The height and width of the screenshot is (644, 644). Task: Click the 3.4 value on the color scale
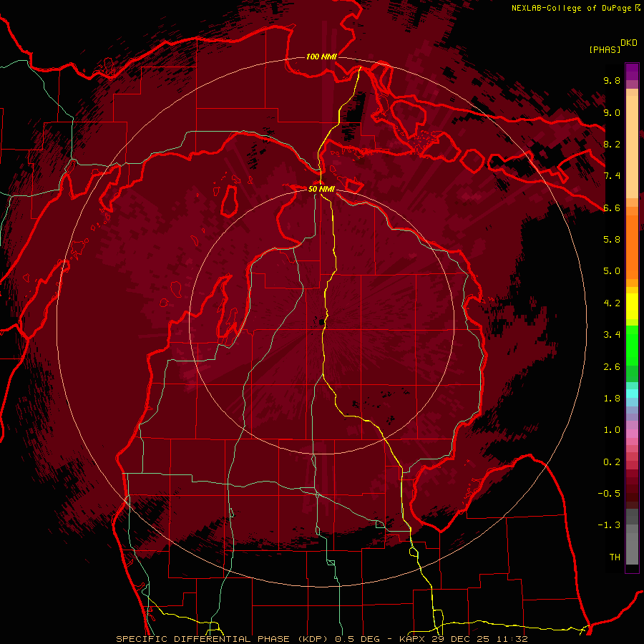(612, 335)
